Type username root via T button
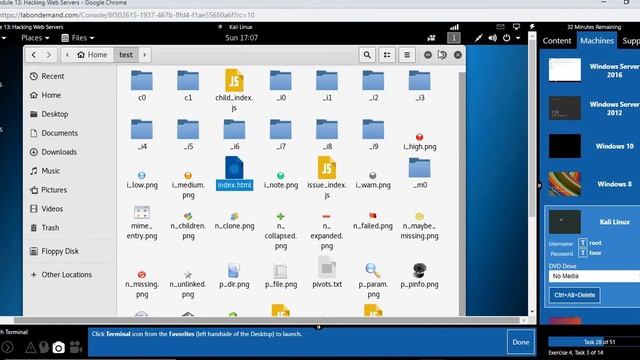Image resolution: width=640 pixels, height=360 pixels. (582, 243)
